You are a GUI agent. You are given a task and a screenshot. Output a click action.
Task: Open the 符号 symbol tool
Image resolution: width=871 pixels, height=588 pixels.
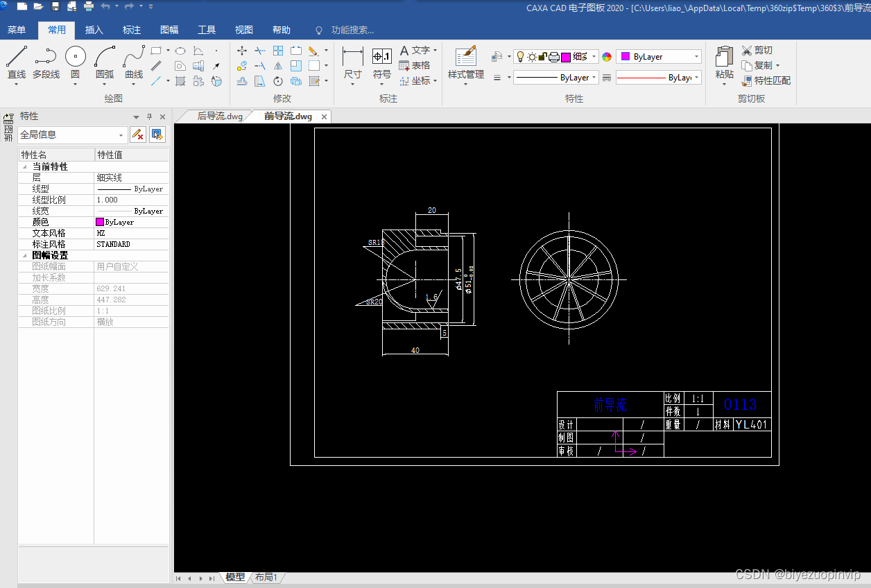click(382, 64)
